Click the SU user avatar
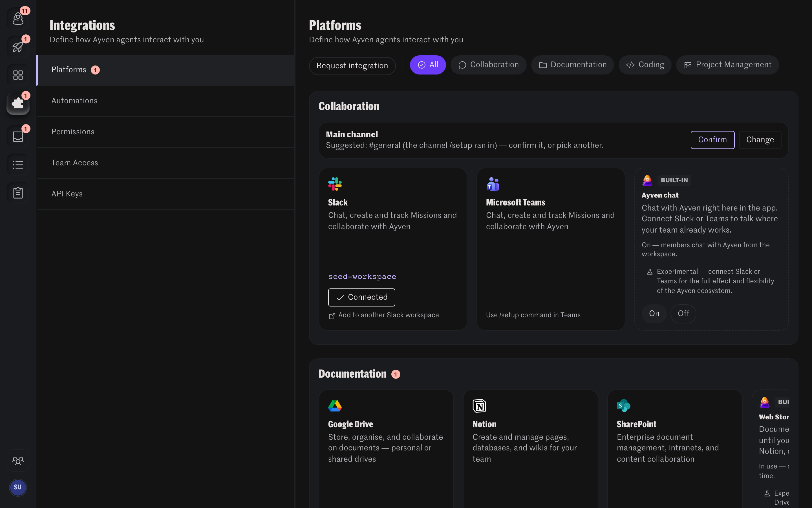 click(x=18, y=487)
